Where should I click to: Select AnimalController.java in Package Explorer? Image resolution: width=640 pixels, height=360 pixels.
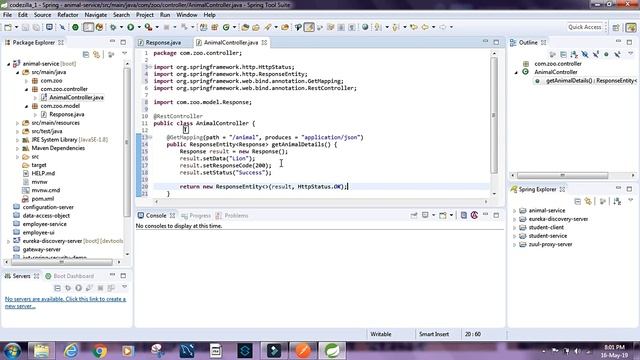[76, 98]
